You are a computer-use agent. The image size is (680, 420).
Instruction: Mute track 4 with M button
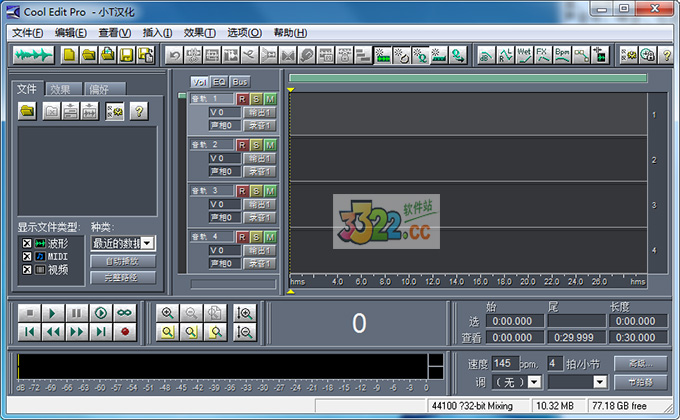click(270, 237)
